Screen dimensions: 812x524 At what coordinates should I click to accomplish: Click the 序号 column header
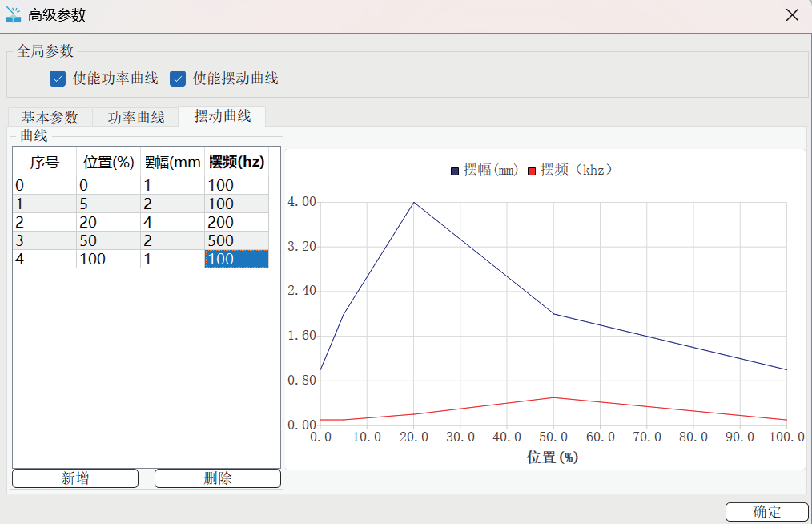point(45,162)
